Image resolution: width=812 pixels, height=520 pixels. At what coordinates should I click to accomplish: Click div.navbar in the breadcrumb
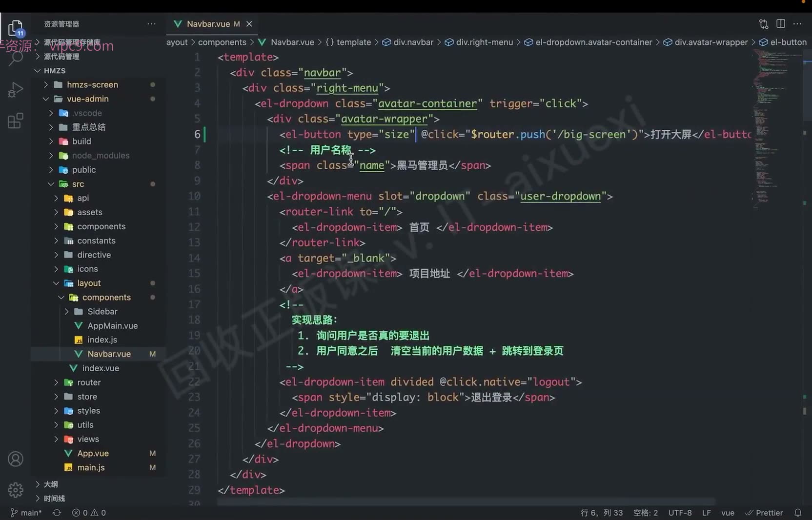click(x=407, y=42)
